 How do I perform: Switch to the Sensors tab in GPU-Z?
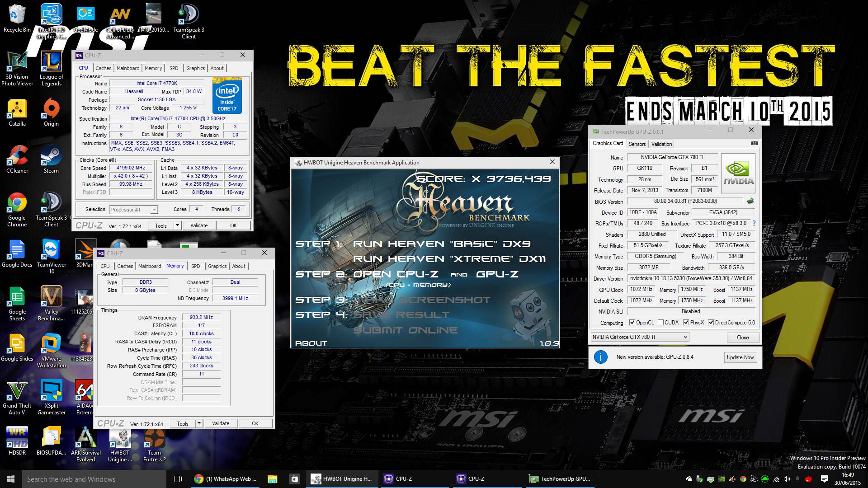637,144
